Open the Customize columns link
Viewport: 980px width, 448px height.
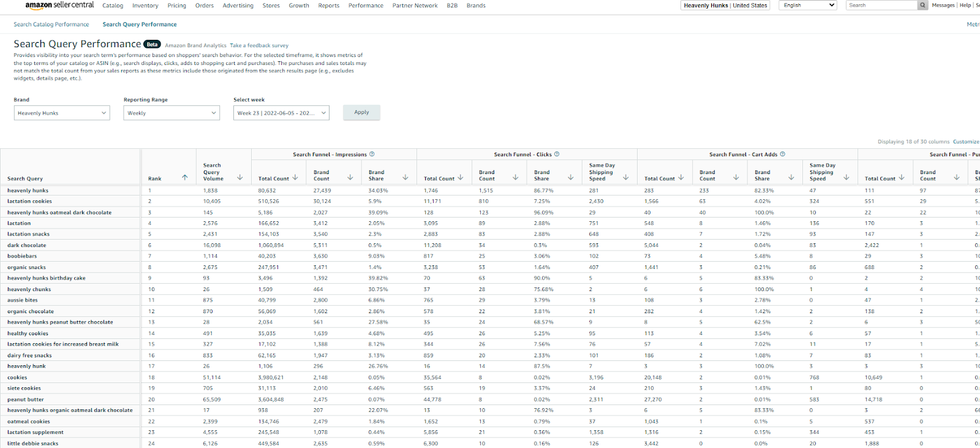point(966,142)
